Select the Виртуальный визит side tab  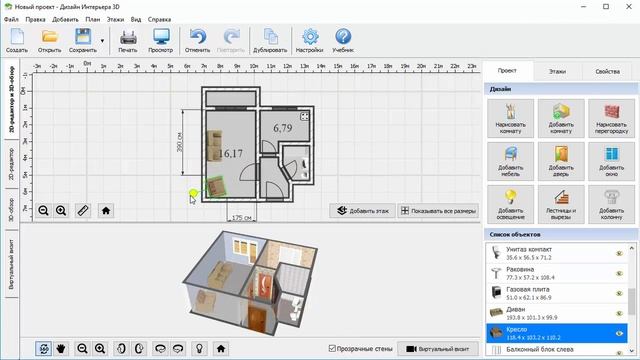(x=11, y=264)
